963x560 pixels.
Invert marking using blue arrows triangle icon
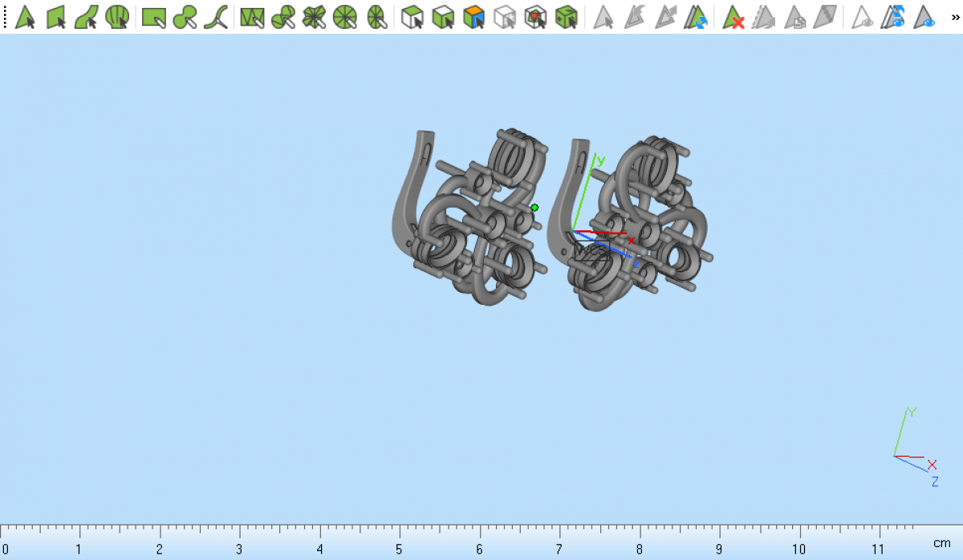coord(697,16)
